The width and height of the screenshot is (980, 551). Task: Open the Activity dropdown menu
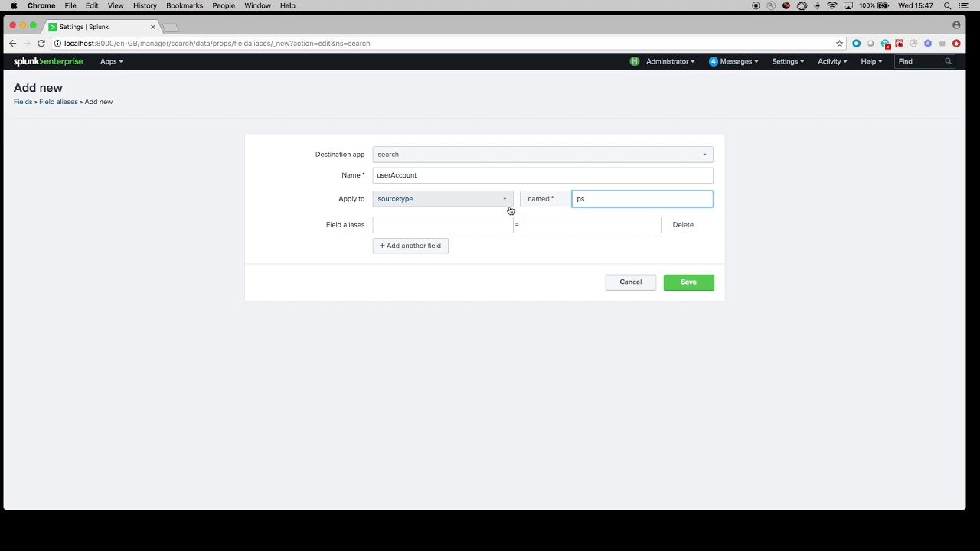coord(832,61)
